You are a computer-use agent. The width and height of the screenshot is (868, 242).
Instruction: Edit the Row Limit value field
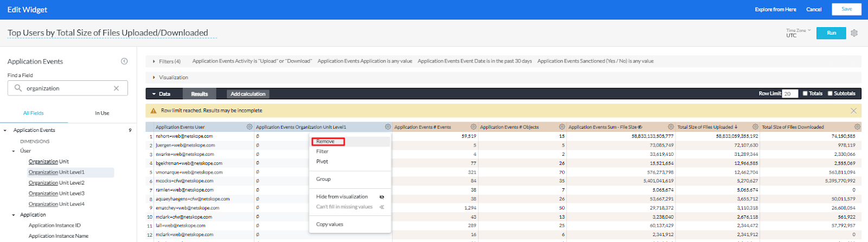(x=790, y=93)
